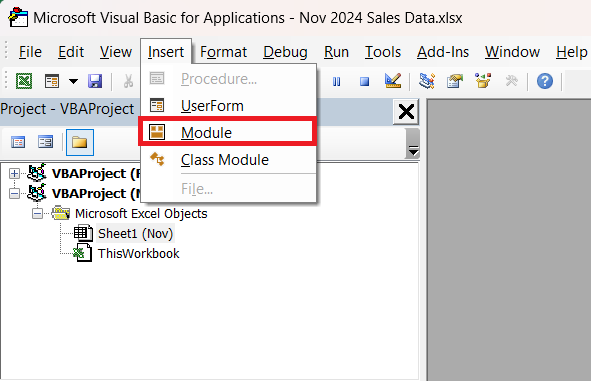
Task: Close the Project Explorer pane
Action: pyautogui.click(x=406, y=112)
